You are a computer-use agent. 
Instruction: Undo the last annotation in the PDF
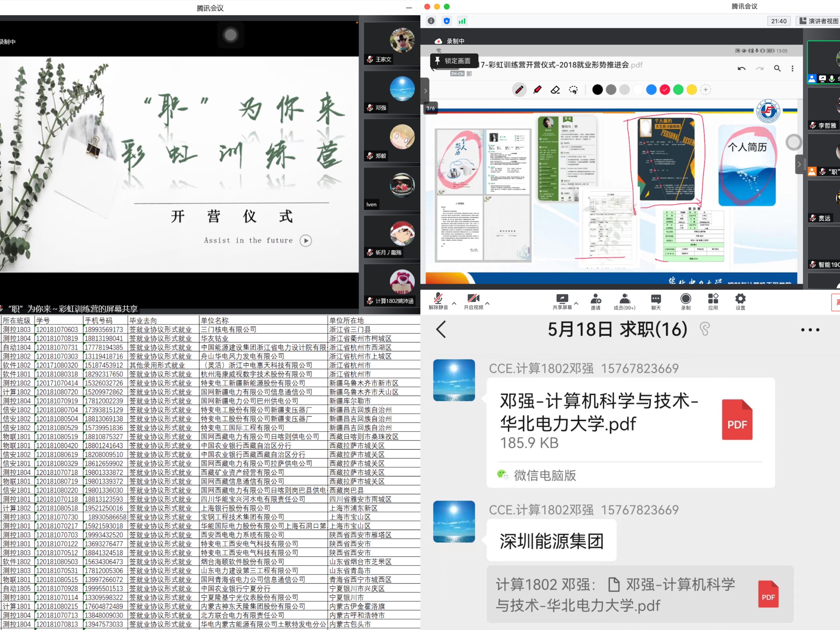tap(742, 68)
